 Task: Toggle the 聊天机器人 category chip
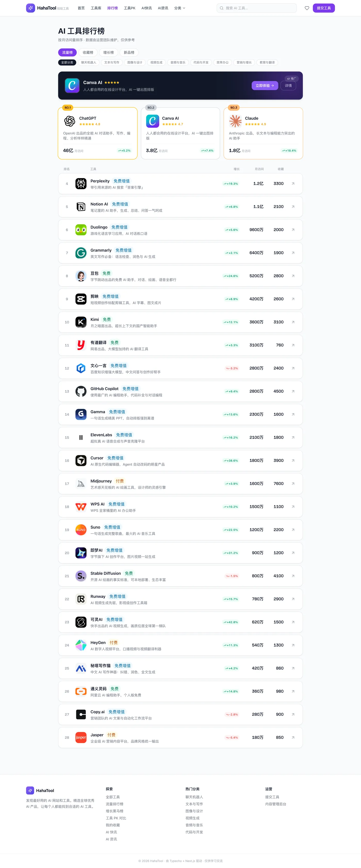pyautogui.click(x=88, y=62)
